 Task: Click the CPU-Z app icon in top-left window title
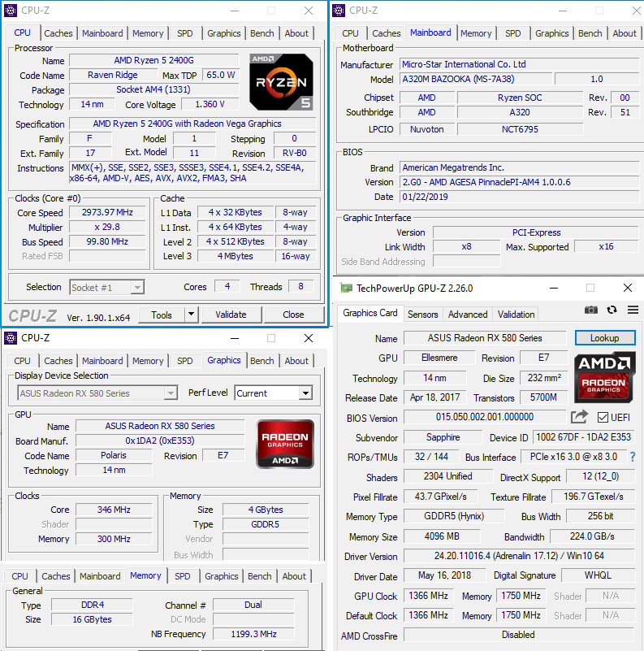click(11, 11)
